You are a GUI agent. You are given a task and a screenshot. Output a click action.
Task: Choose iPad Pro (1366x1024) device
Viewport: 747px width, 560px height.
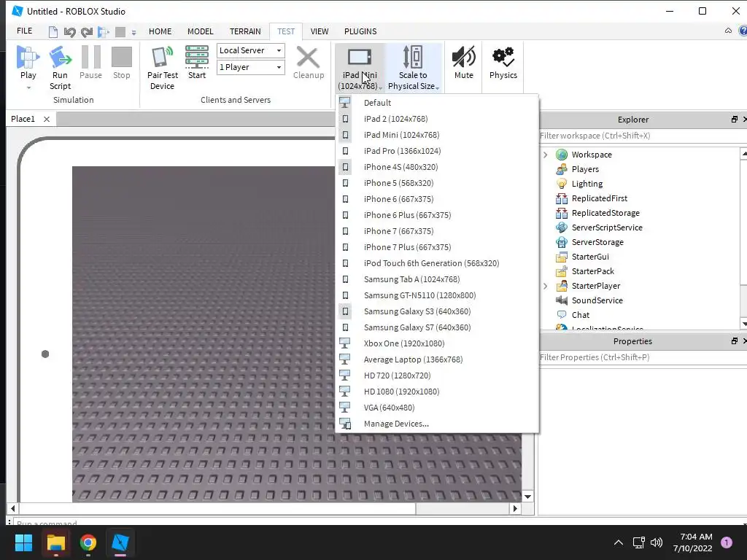pyautogui.click(x=437, y=151)
